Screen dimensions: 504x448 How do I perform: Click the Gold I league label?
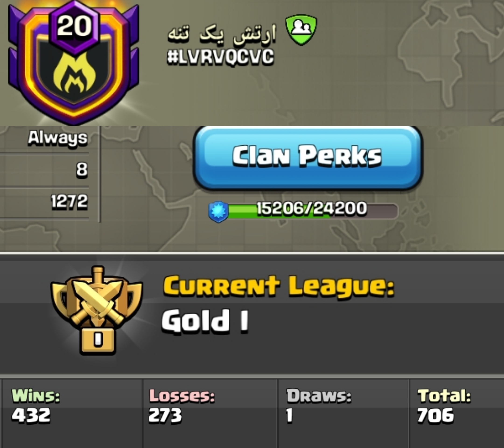tap(205, 321)
